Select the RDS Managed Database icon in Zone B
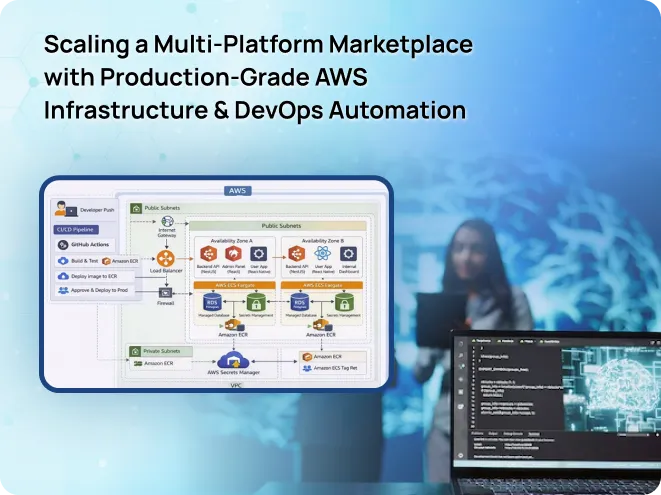Screen dimensions: 661x495 point(300,303)
